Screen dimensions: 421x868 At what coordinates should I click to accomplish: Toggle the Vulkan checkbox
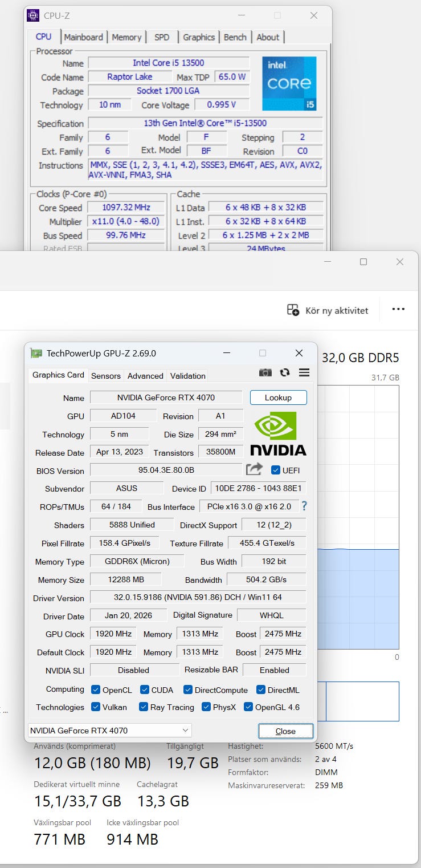tap(96, 707)
